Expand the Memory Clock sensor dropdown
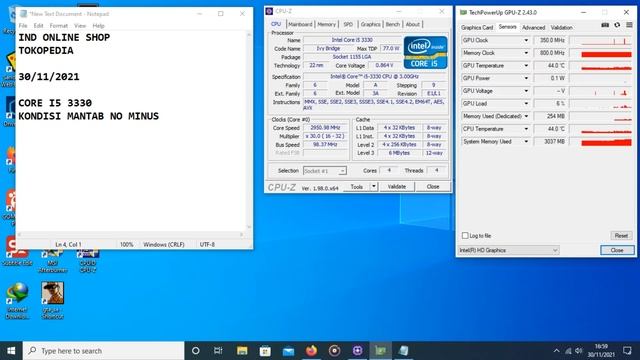The height and width of the screenshot is (360, 640). click(526, 53)
